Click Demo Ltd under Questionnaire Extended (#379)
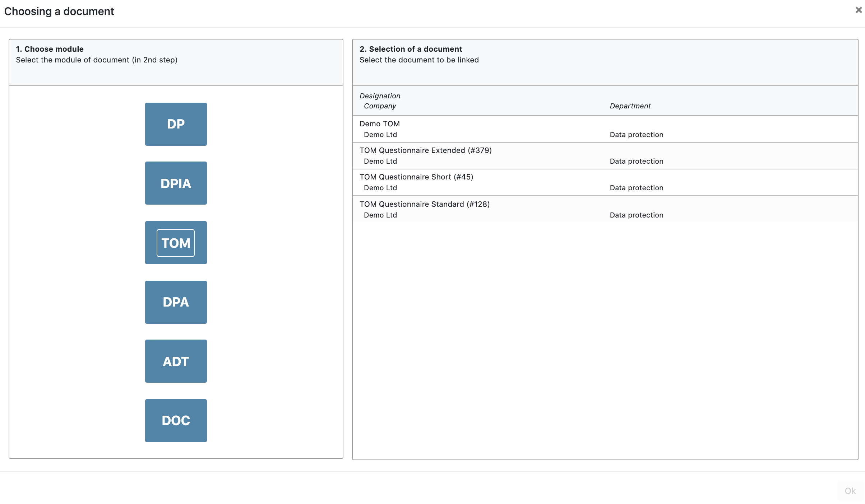The height and width of the screenshot is (504, 865). pyautogui.click(x=380, y=161)
